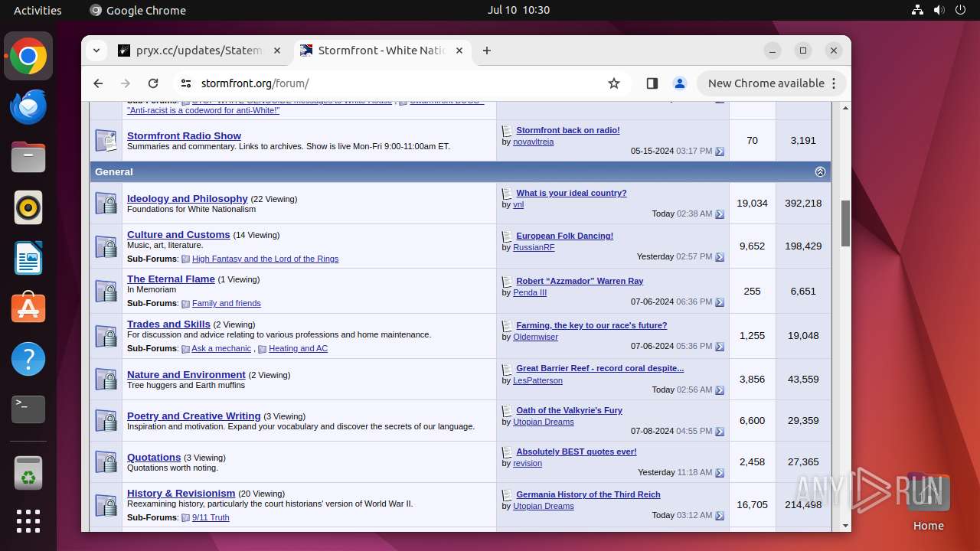The height and width of the screenshot is (551, 980).
Task: Click the go-to-last-post arrow in Nature and Environment row
Action: point(720,390)
